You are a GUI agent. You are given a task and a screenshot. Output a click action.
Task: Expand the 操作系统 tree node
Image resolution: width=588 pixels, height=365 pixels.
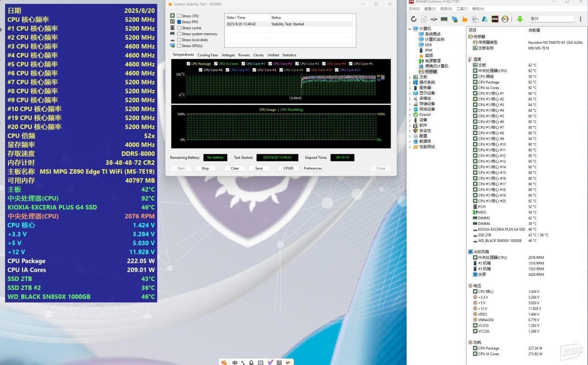point(410,82)
